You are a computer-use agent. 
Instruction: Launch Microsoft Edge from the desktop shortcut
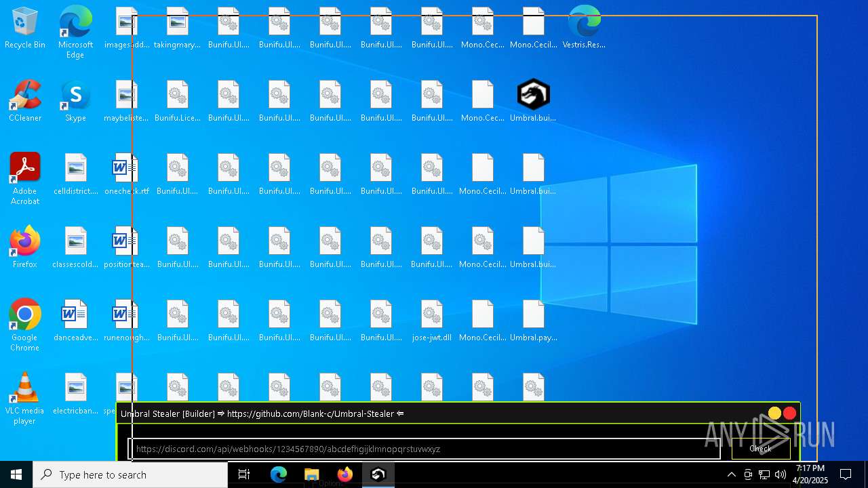point(75,32)
